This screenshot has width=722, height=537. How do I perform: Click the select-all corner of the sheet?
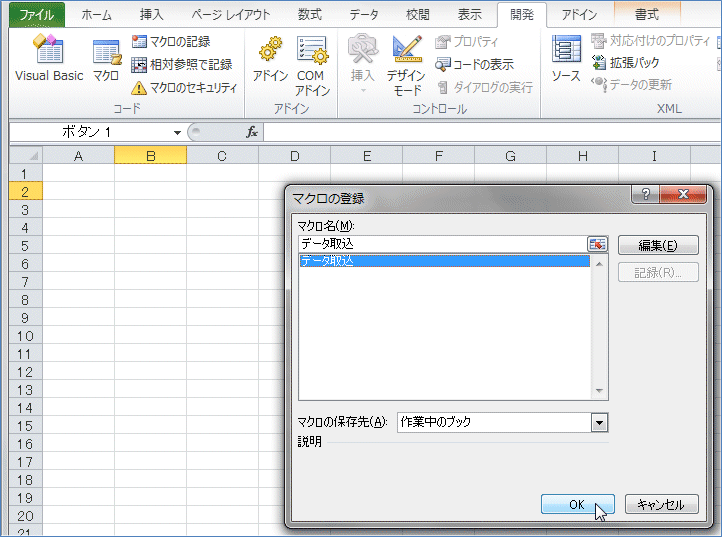point(26,156)
